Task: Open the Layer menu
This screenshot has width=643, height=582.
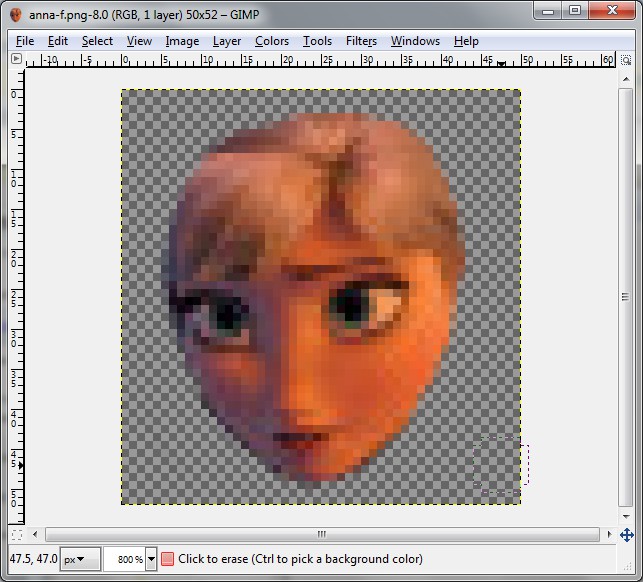Action: tap(227, 41)
